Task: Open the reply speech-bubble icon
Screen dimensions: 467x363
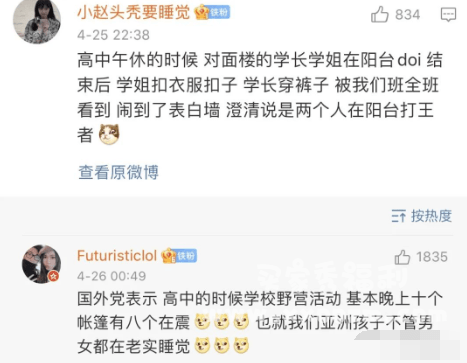Action: click(448, 15)
